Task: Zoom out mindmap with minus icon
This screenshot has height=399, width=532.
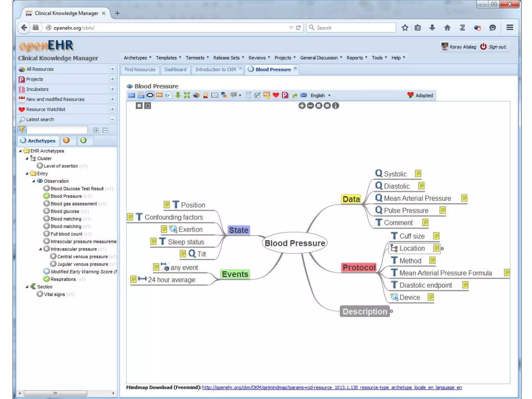Action: [310, 106]
